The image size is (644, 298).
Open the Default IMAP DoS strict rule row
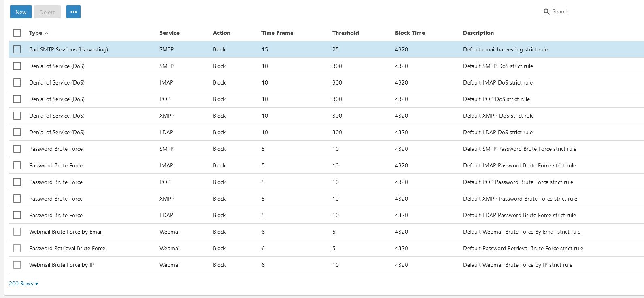(497, 82)
